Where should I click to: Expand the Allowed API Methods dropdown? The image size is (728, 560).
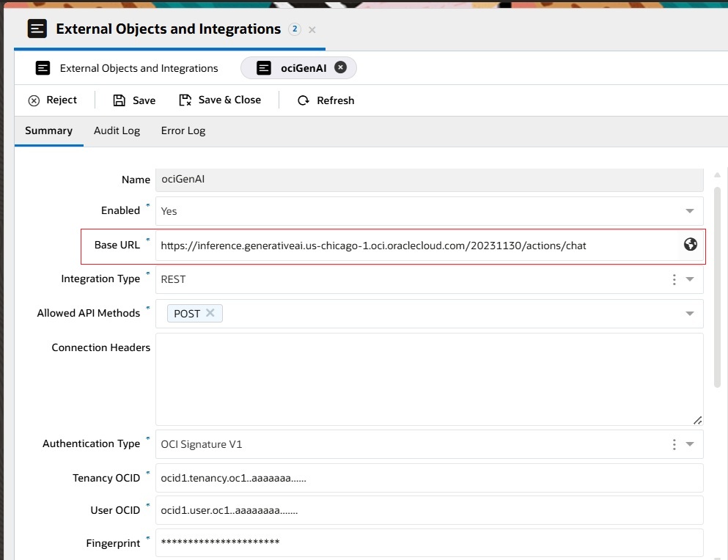tap(689, 313)
